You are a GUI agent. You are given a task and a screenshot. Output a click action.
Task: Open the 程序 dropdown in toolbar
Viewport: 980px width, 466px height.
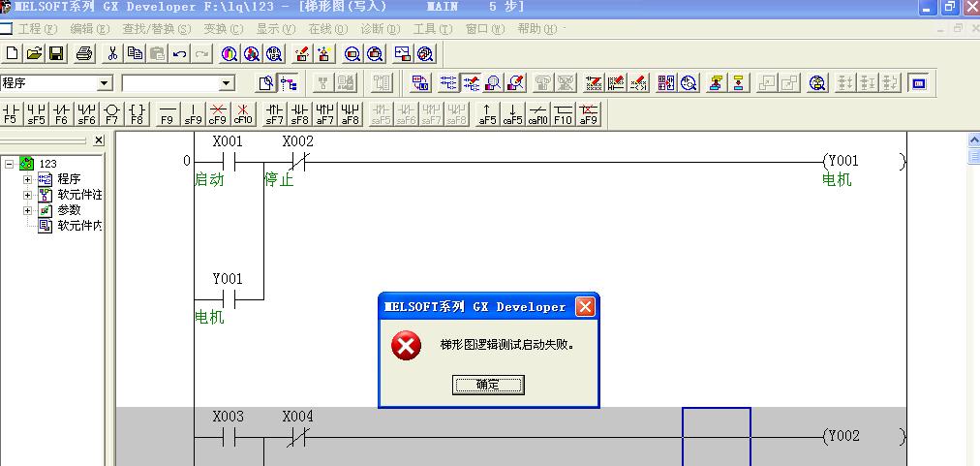click(105, 84)
